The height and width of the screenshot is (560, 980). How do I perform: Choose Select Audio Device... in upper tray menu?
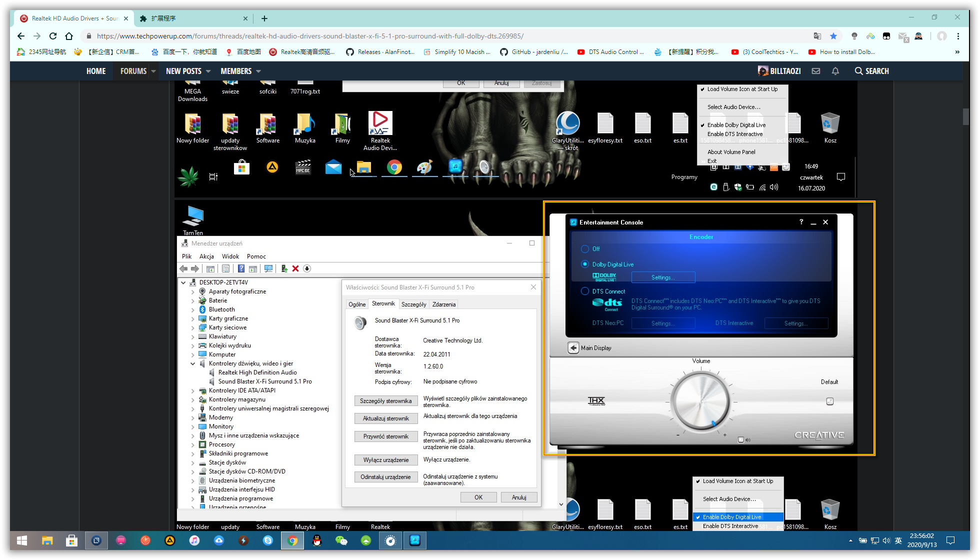click(733, 107)
